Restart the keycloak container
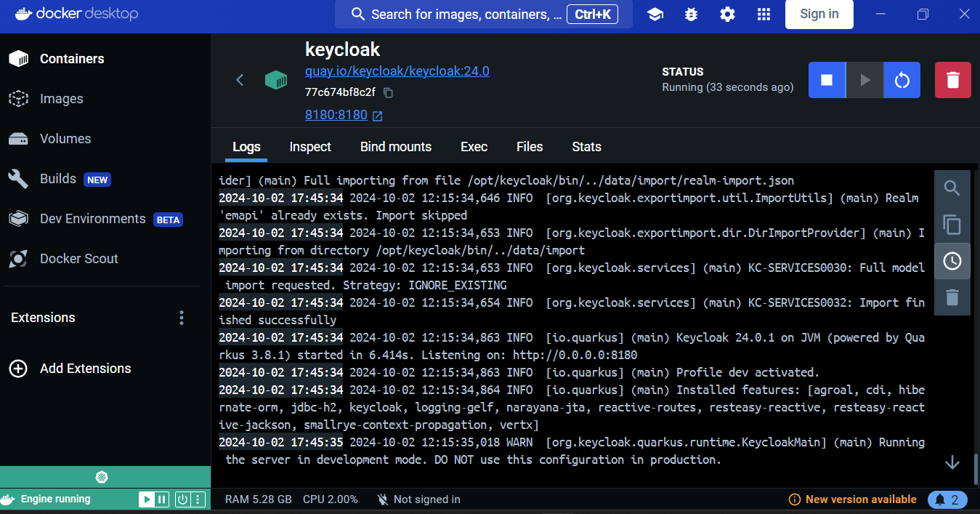The image size is (980, 514). tap(902, 80)
